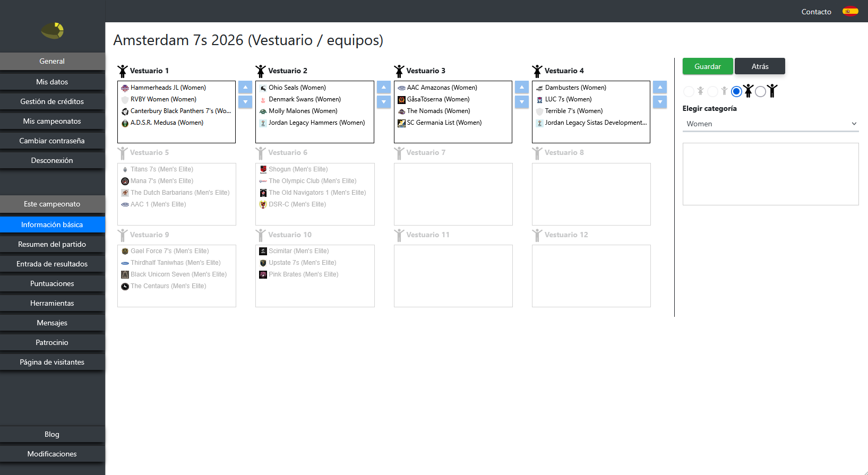Select the girl child gender radio button
The image size is (868, 475).
689,92
